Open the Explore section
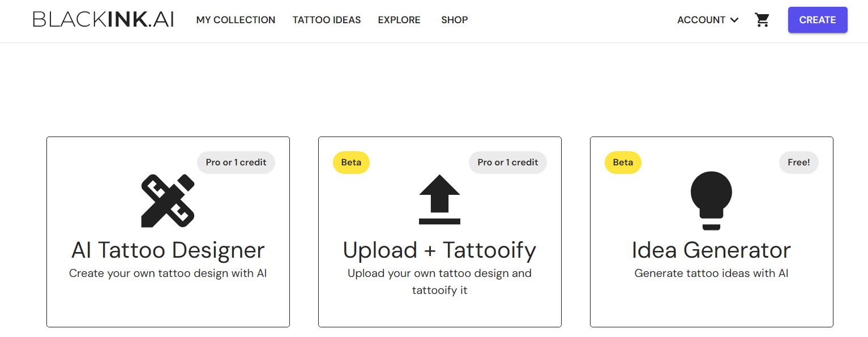 [x=399, y=20]
